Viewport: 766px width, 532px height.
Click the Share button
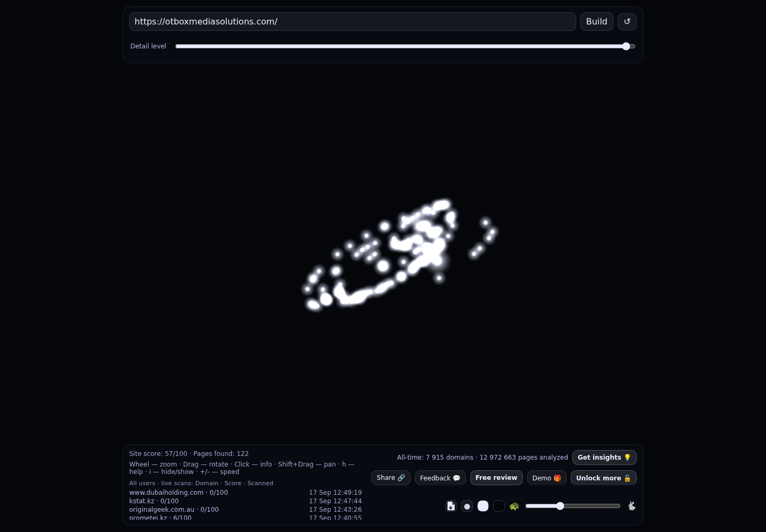[x=391, y=478]
